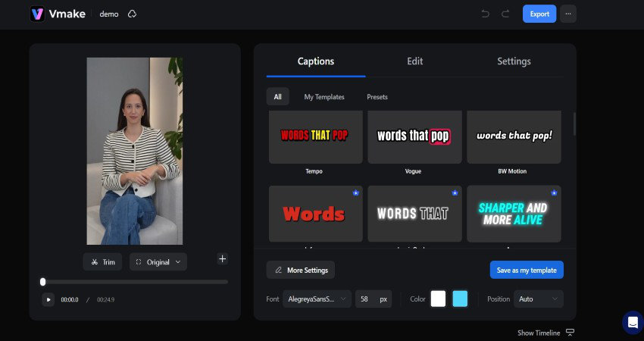Click the video playback progress slider
Image resolution: width=644 pixels, height=341 pixels.
136,282
